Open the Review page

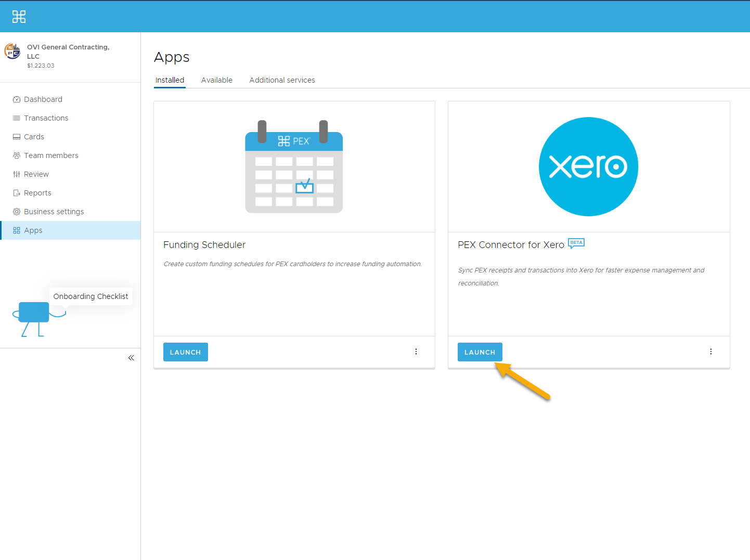coord(36,174)
